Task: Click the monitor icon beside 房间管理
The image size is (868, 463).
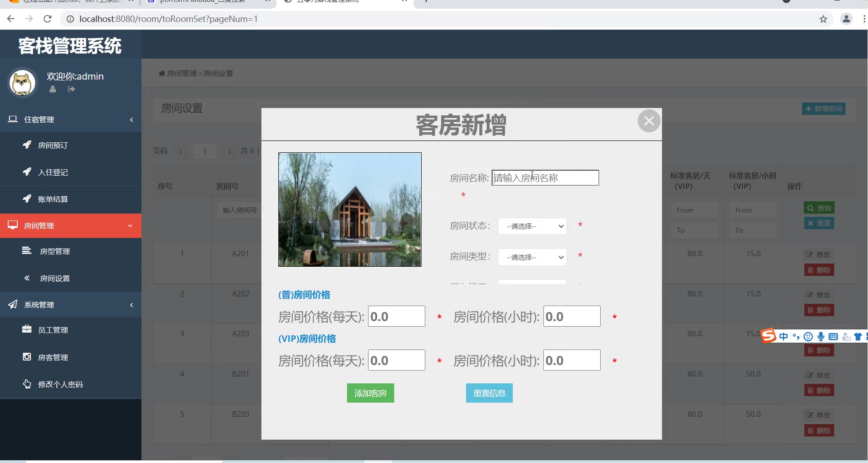Action: tap(13, 225)
